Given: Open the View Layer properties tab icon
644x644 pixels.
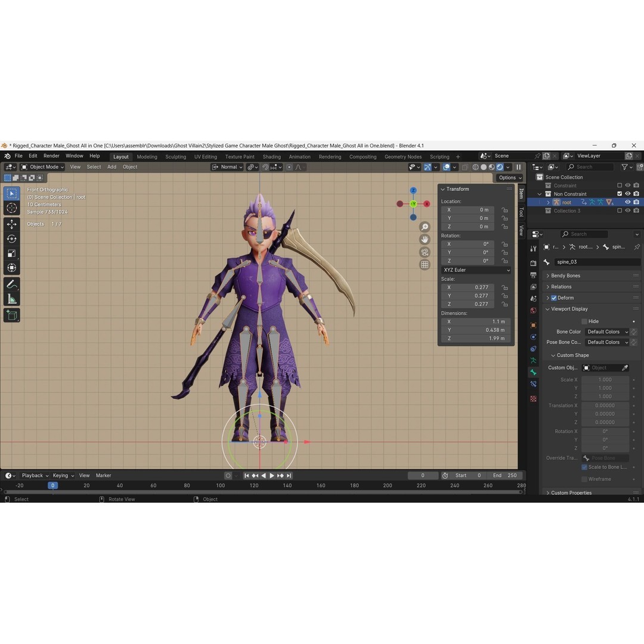Looking at the screenshot, I should click(x=533, y=287).
